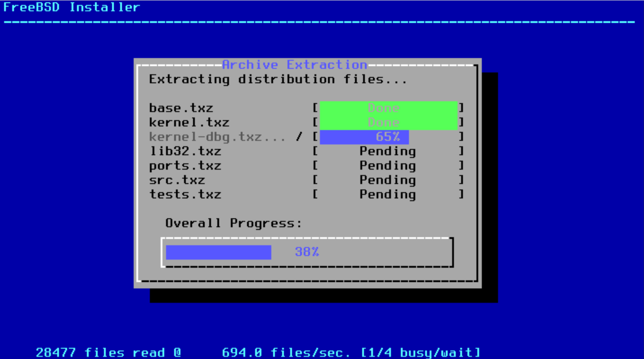Click the base.txz Done progress bar

click(x=388, y=108)
